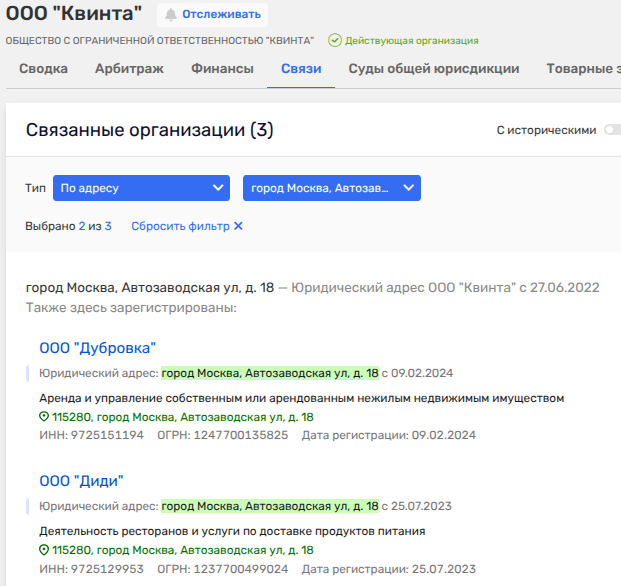Click map pin icon under ООО "Диди"
The width and height of the screenshot is (621, 586).
(44, 550)
